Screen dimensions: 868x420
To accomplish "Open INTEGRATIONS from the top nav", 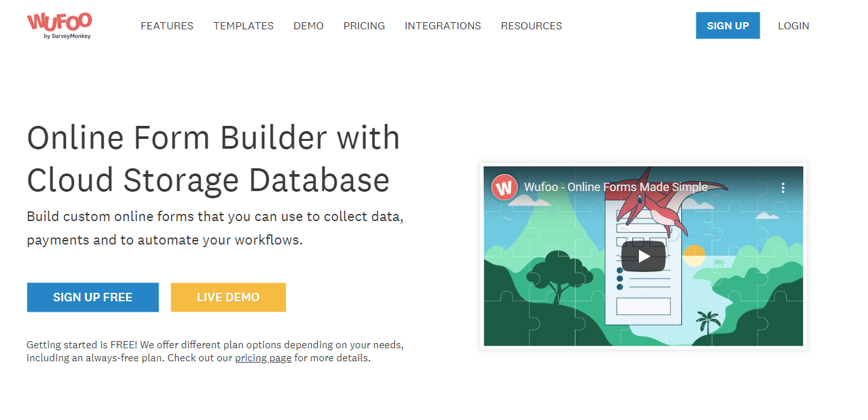I will coord(442,26).
